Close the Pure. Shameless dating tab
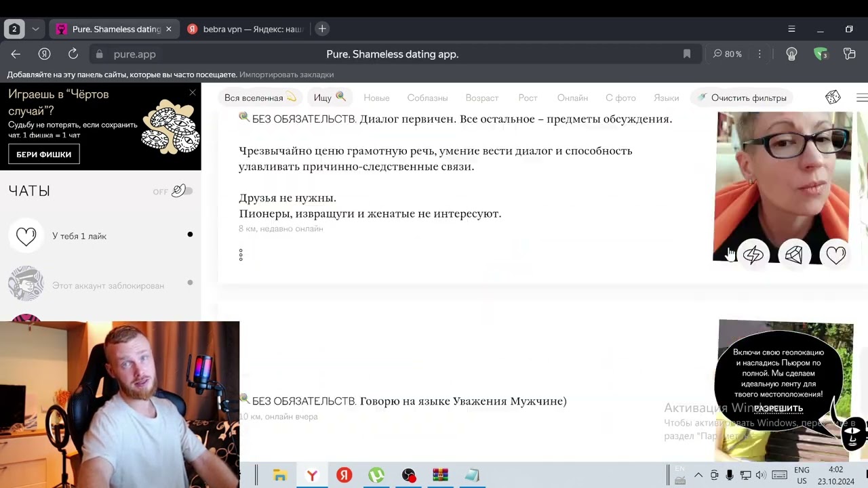Screen dimensions: 868x488 [169, 29]
